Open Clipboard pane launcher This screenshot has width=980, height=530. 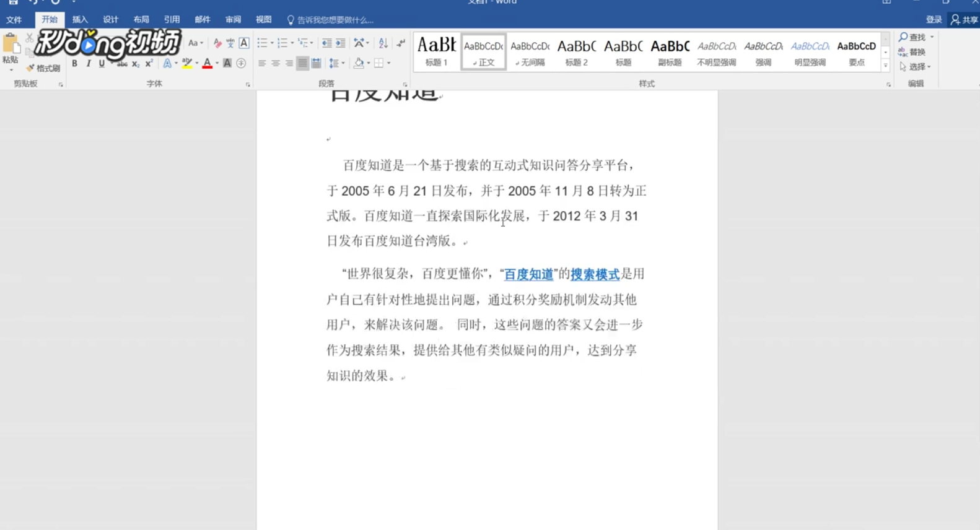(x=61, y=85)
